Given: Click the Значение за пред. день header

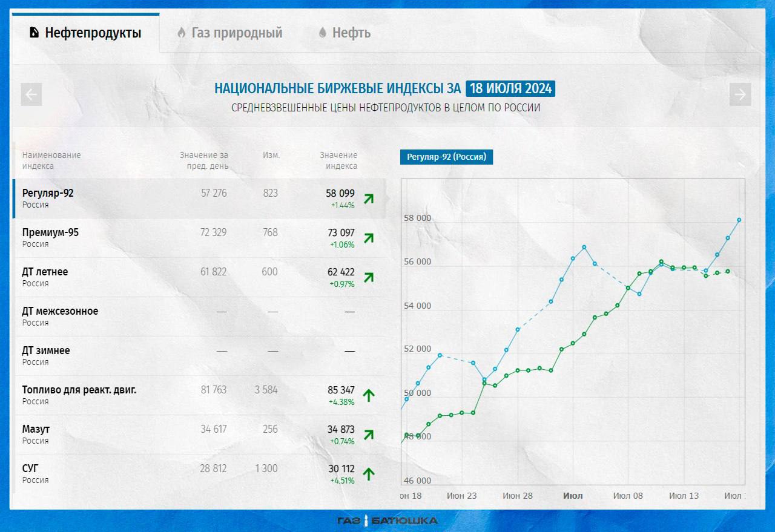Looking at the screenshot, I should (204, 160).
